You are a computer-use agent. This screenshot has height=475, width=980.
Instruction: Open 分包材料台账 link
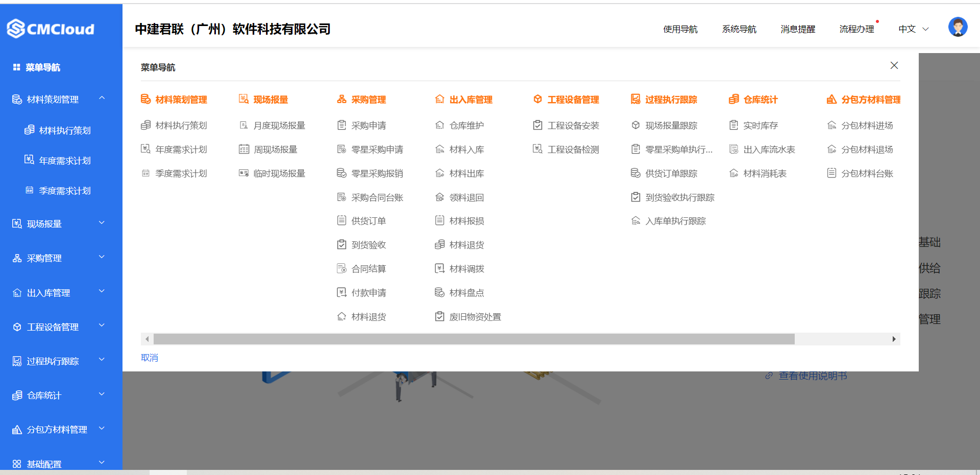tap(867, 173)
